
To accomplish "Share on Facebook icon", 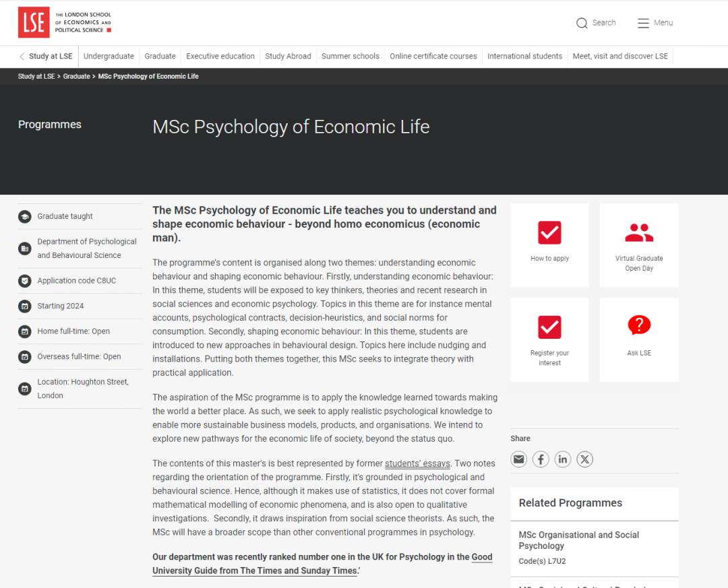I will tap(541, 459).
